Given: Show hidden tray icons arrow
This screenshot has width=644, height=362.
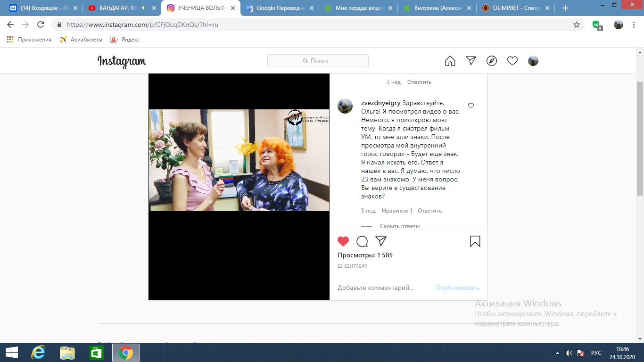Looking at the screenshot, I should click(x=558, y=353).
